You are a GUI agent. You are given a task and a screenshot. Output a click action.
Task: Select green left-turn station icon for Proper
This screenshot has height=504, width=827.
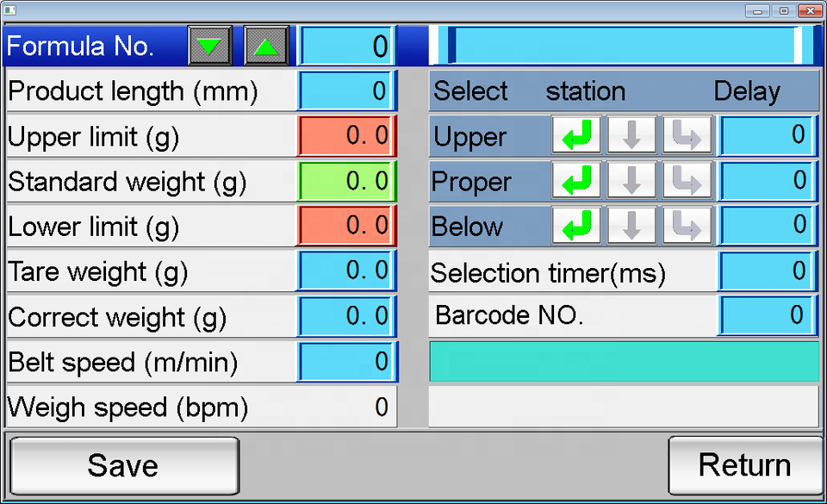(x=576, y=181)
